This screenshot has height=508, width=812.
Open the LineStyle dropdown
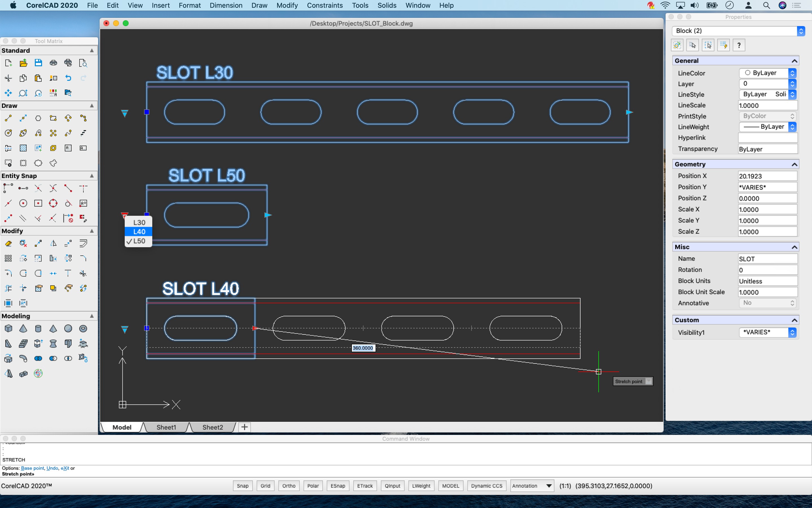coord(767,95)
